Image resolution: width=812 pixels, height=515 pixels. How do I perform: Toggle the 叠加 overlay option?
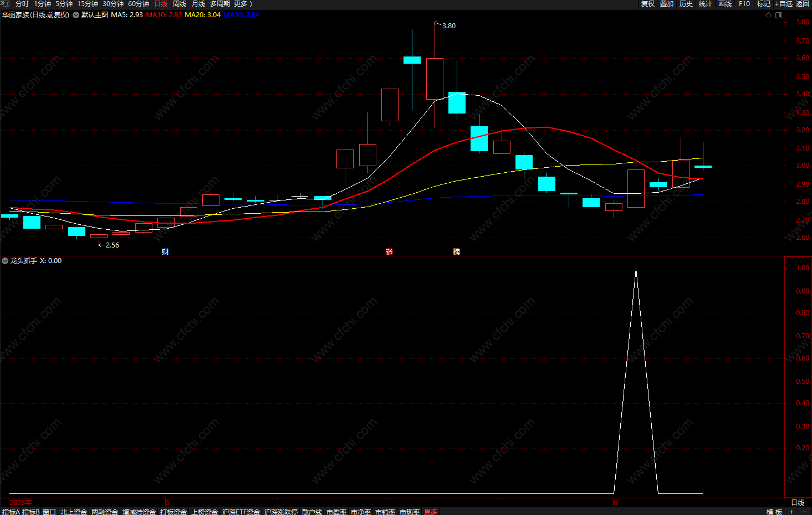click(x=667, y=4)
